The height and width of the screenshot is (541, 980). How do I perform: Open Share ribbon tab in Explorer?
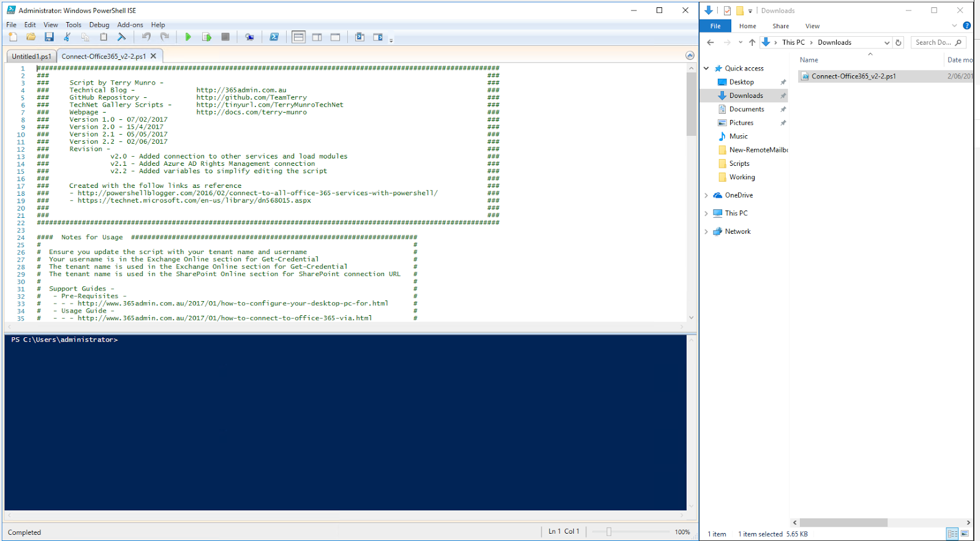780,26
